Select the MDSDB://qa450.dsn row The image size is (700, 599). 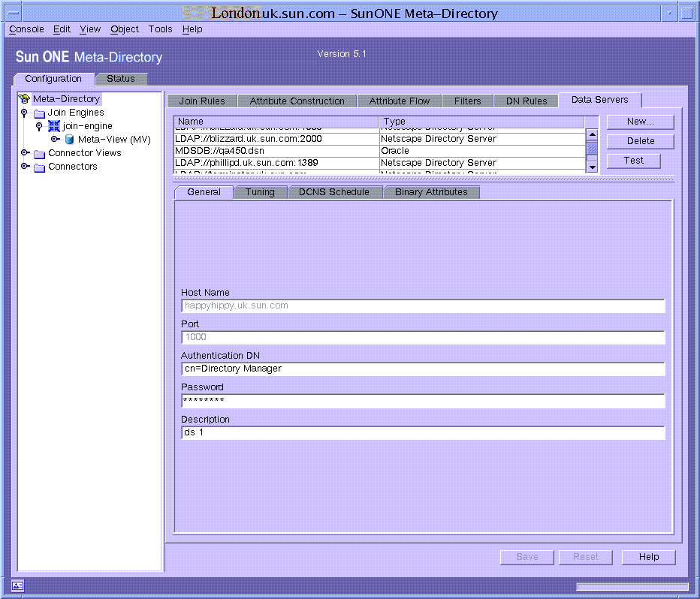pyautogui.click(x=379, y=151)
